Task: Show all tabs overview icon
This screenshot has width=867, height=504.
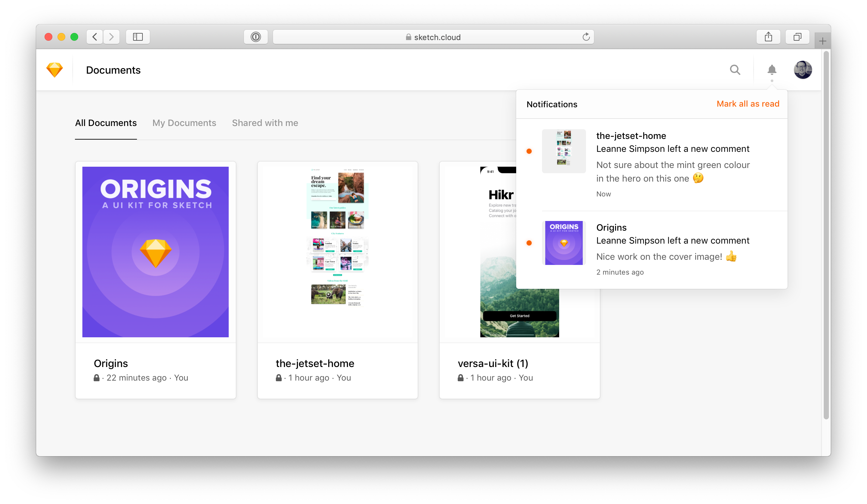Action: click(x=797, y=37)
